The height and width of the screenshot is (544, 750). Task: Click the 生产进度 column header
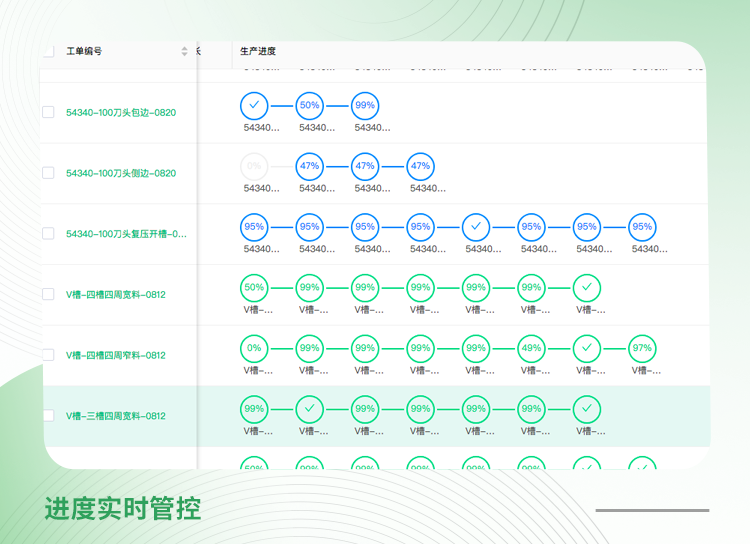tap(258, 51)
